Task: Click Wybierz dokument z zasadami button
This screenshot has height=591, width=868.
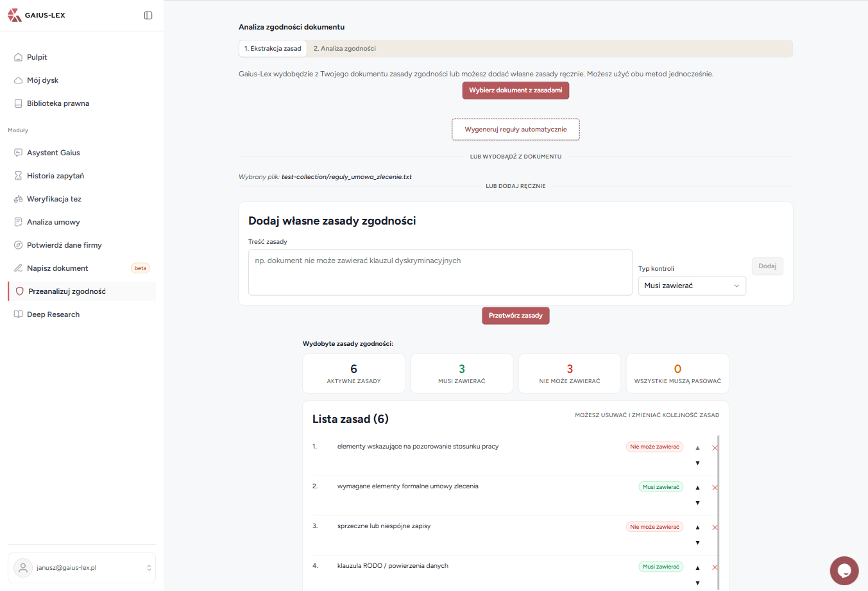Action: [515, 90]
